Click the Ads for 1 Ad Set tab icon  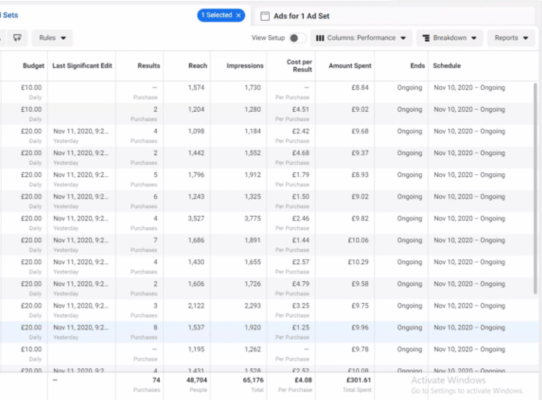pos(265,16)
